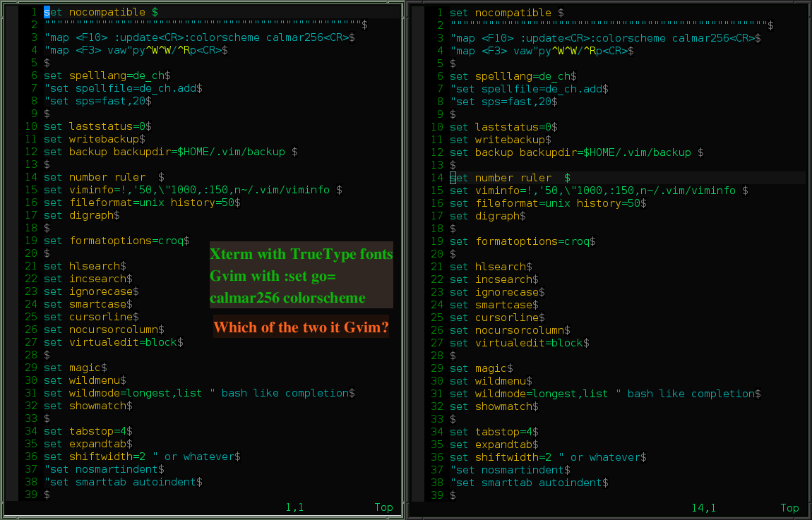Image resolution: width=812 pixels, height=520 pixels.
Task: Click 'set nosmartindent' in the right window
Action: click(507, 470)
